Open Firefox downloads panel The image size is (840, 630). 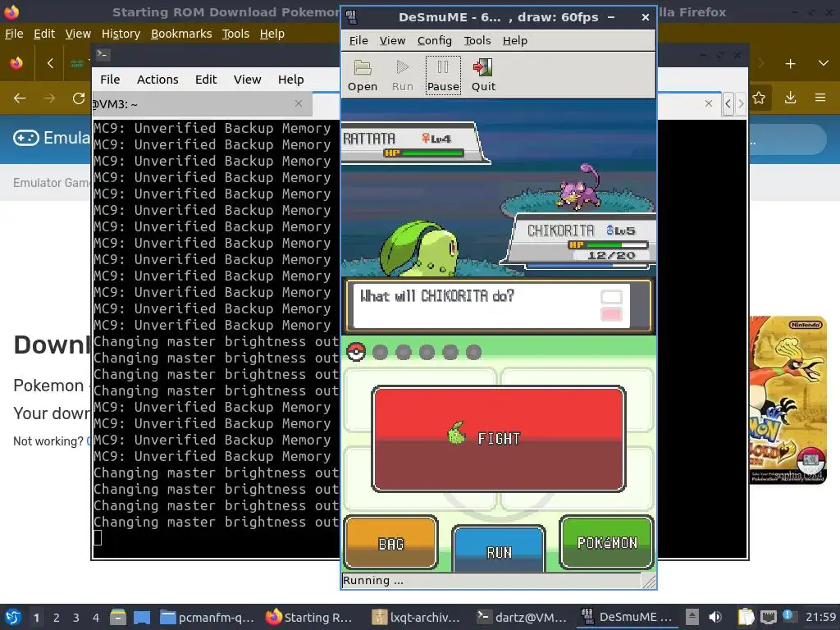790,98
